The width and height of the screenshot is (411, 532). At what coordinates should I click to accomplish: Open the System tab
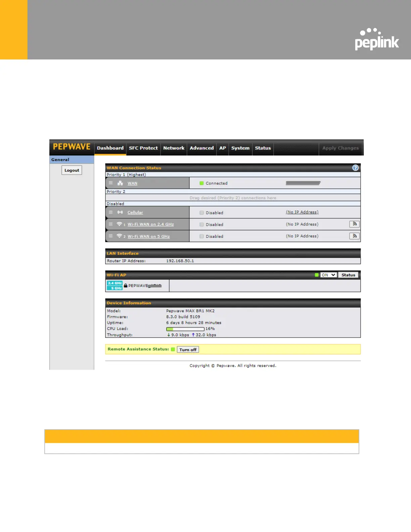pyautogui.click(x=240, y=148)
